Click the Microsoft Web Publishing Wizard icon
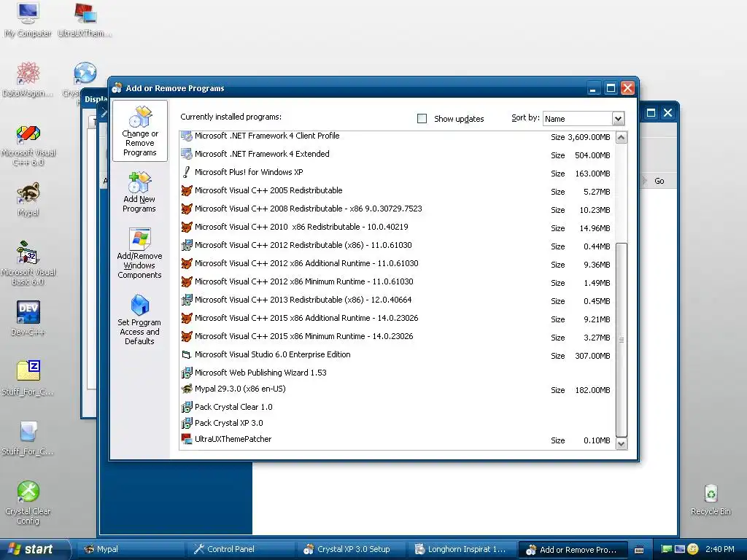This screenshot has height=560, width=747. [187, 373]
